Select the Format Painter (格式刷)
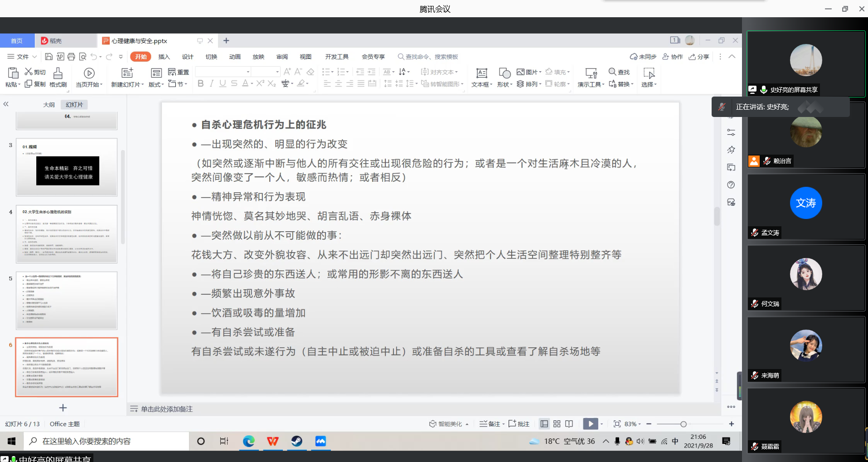 pyautogui.click(x=58, y=77)
